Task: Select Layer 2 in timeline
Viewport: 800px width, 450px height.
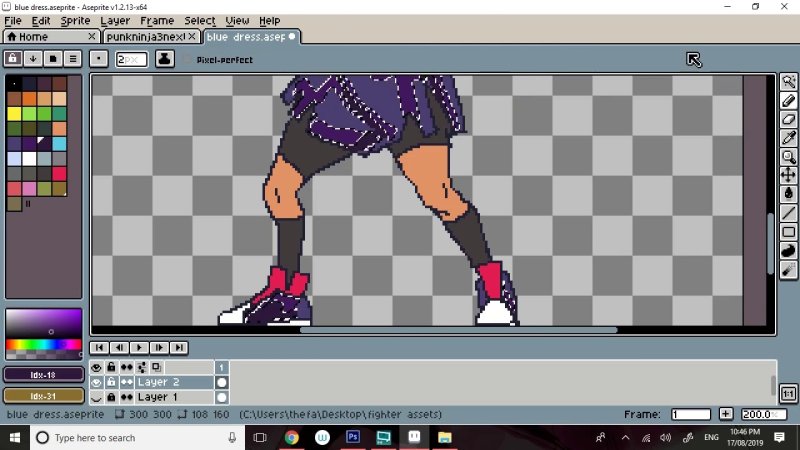Action: pyautogui.click(x=174, y=382)
